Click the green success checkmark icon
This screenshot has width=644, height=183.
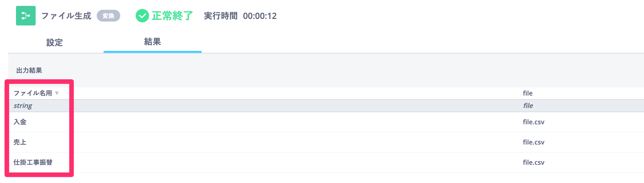(x=142, y=16)
